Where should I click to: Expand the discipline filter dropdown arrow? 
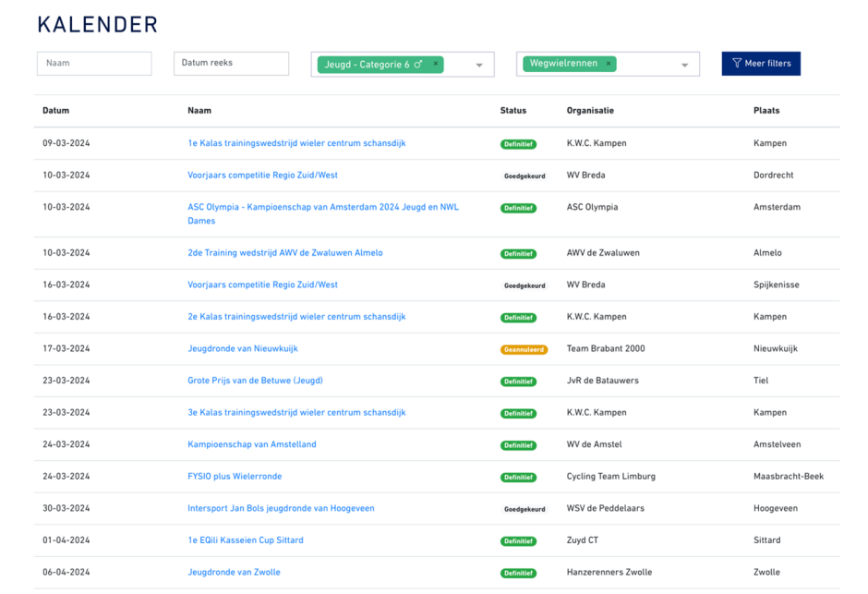pos(684,66)
